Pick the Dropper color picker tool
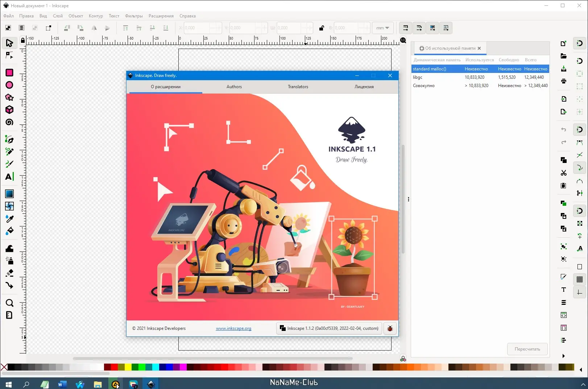588x389 pixels. 9,218
